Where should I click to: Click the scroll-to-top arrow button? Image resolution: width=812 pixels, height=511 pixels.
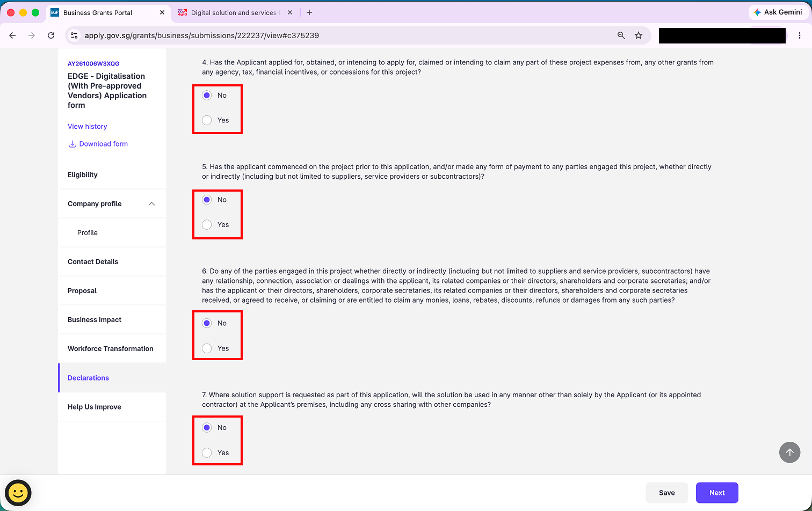[789, 452]
